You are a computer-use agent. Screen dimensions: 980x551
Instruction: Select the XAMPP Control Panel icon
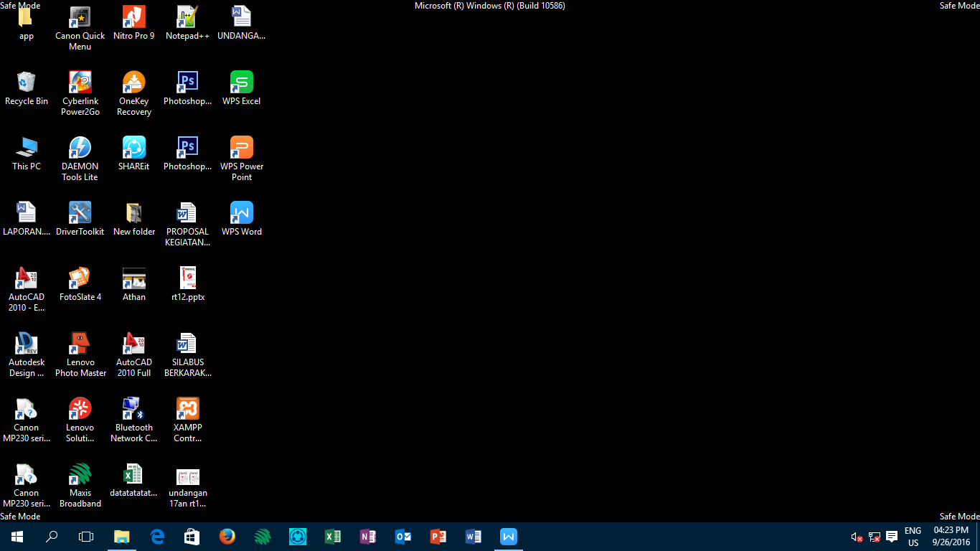tap(188, 420)
